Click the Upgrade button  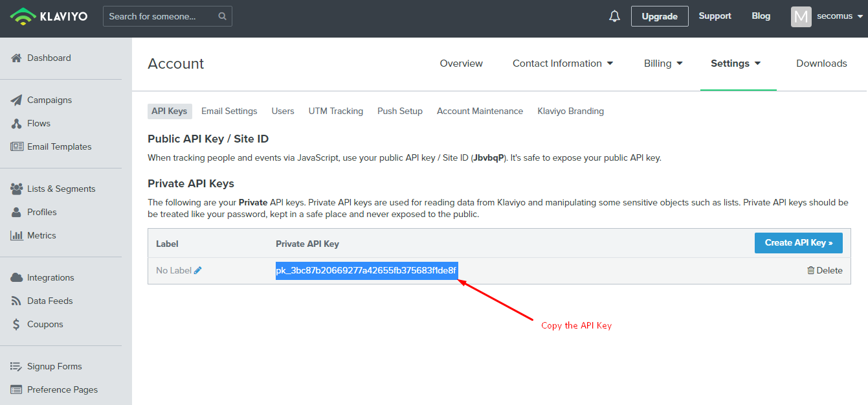click(x=660, y=16)
